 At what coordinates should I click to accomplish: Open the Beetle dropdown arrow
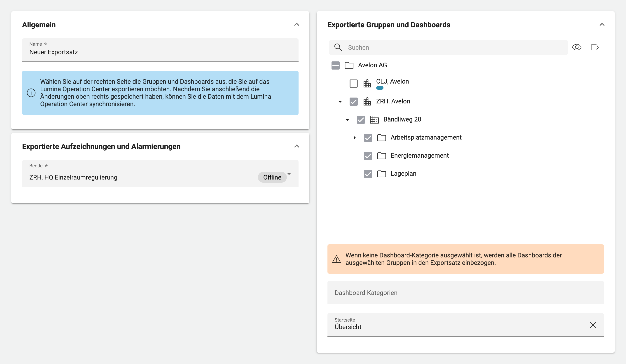pos(289,174)
